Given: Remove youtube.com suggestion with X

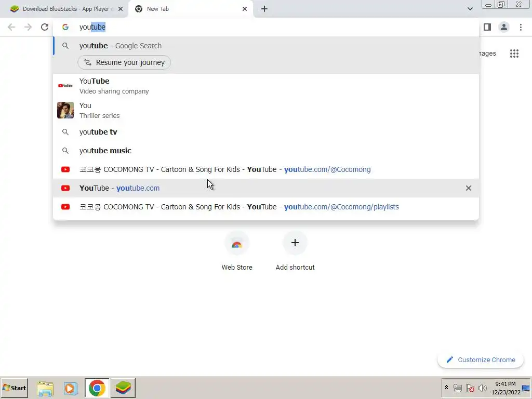Looking at the screenshot, I should pyautogui.click(x=469, y=188).
